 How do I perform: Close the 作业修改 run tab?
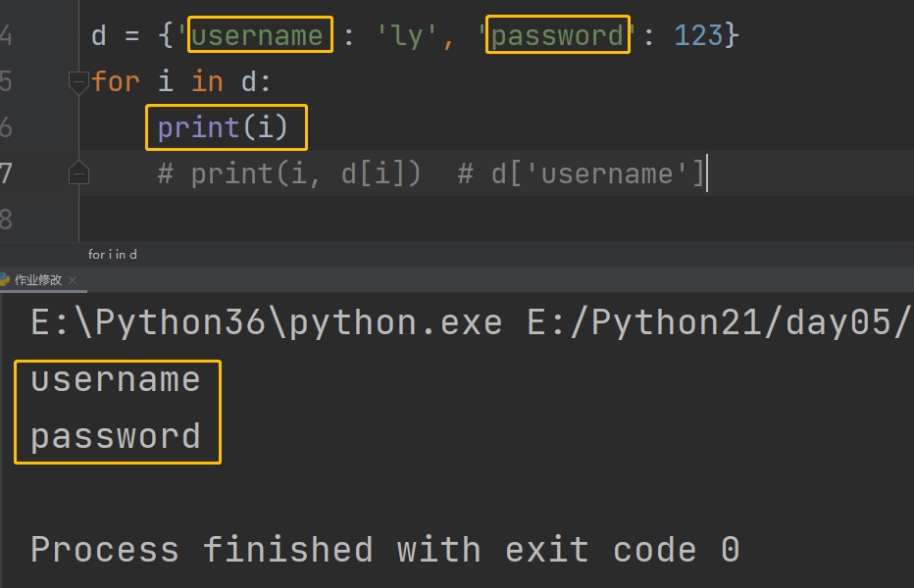pyautogui.click(x=73, y=280)
